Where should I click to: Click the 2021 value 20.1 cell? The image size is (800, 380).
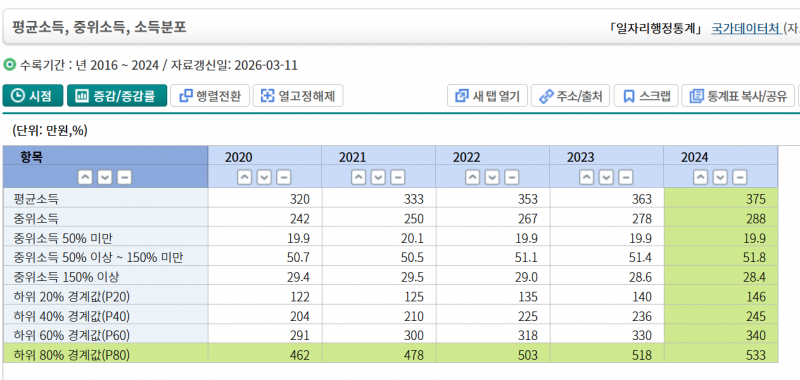[x=379, y=237]
